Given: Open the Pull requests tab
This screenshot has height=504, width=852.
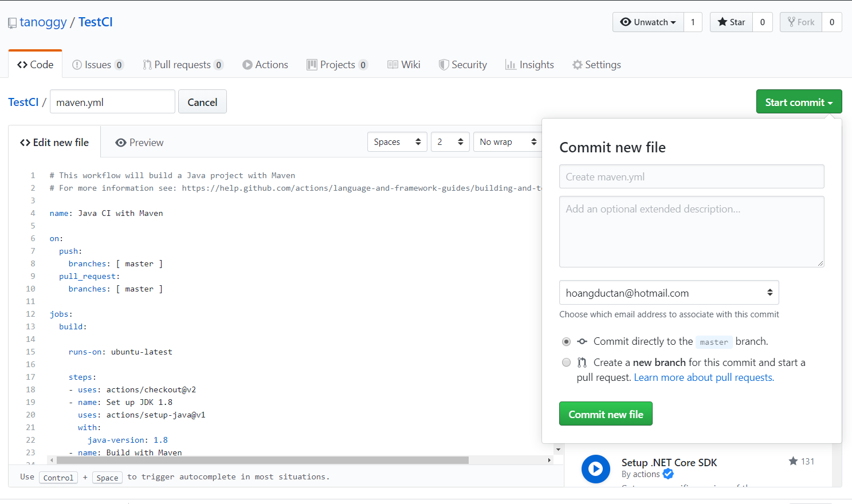Looking at the screenshot, I should click(x=183, y=65).
